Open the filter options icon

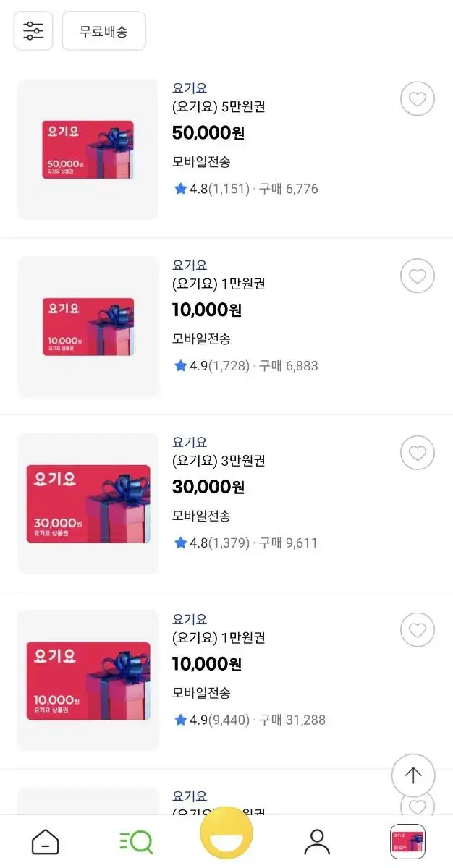click(x=33, y=31)
